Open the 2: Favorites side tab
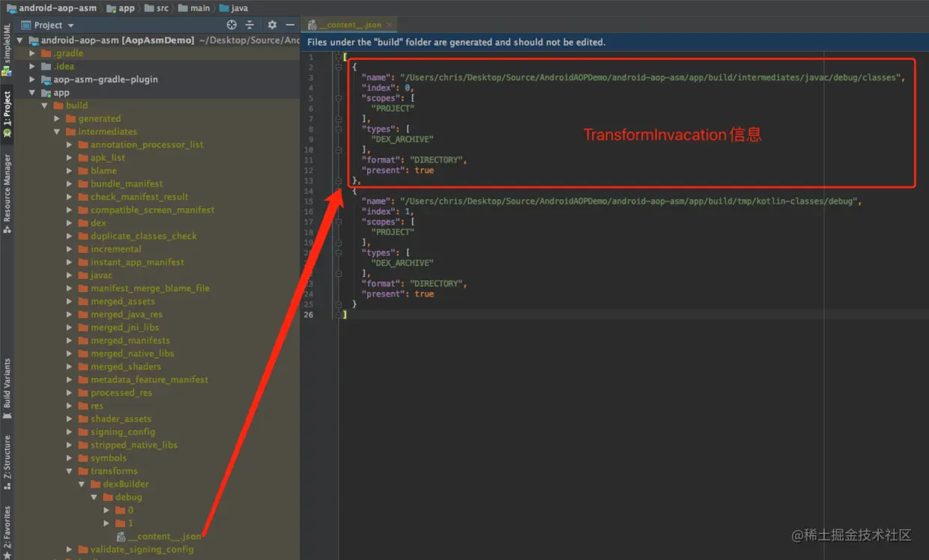Viewport: 929px width, 560px height. coord(7,531)
